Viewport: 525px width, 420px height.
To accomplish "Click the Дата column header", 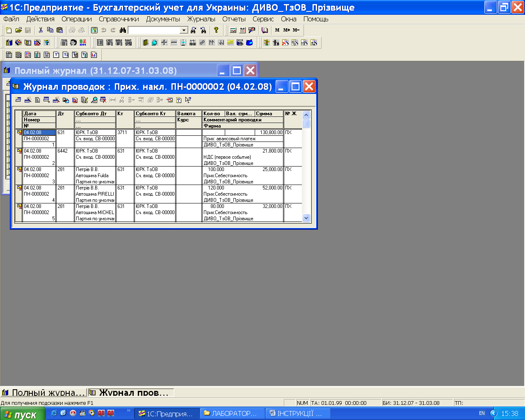I will (39, 114).
